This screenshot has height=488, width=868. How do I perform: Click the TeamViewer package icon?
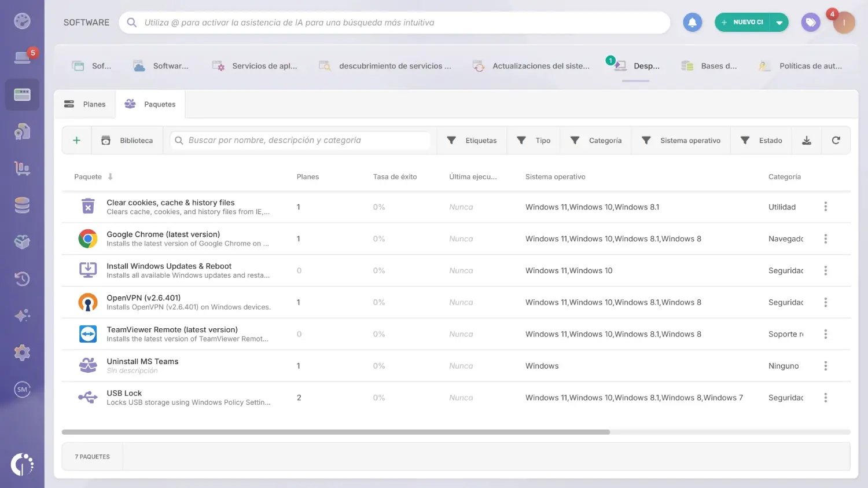coord(88,334)
